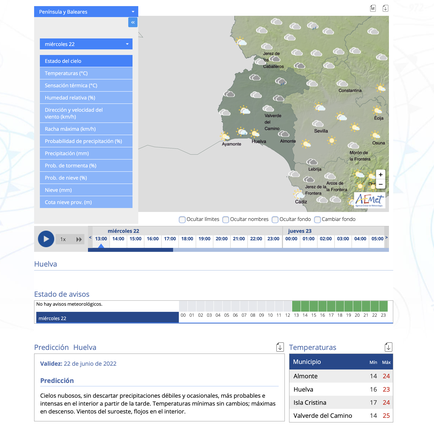Collapse the map side panel chevron
The image size is (434, 432).
133,22
